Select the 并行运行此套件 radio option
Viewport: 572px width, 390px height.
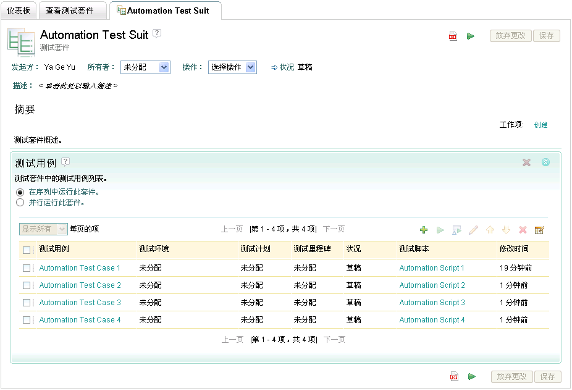click(20, 203)
